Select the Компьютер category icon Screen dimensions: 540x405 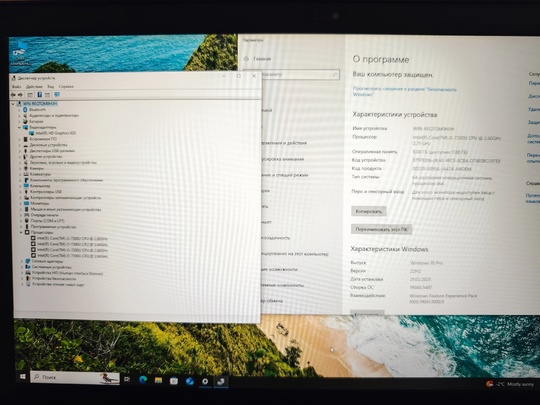(26, 186)
